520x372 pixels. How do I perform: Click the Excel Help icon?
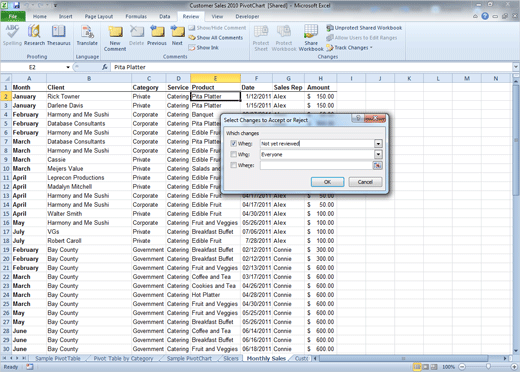point(485,16)
